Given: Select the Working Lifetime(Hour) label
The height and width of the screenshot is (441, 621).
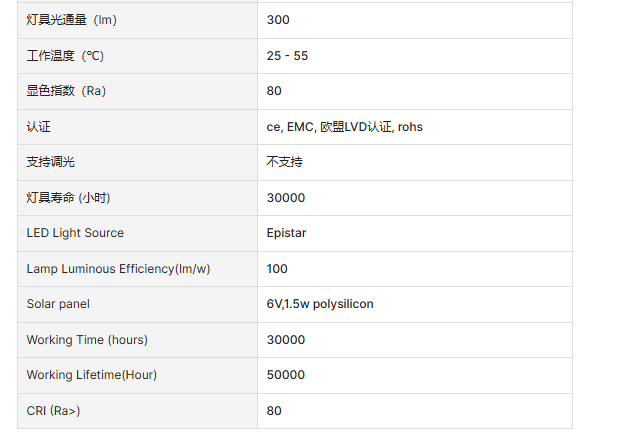Looking at the screenshot, I should point(91,375).
